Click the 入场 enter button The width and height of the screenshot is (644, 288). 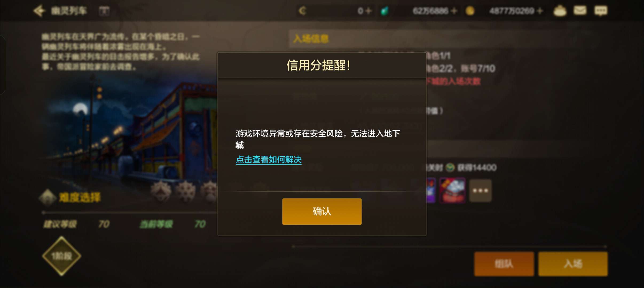click(x=573, y=264)
